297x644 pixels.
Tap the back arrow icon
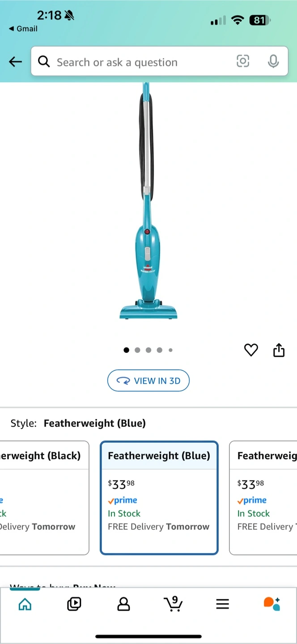click(15, 62)
